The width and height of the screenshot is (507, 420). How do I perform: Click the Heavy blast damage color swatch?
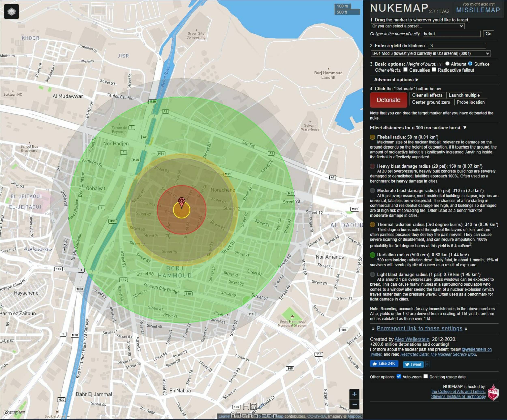tap(372, 166)
